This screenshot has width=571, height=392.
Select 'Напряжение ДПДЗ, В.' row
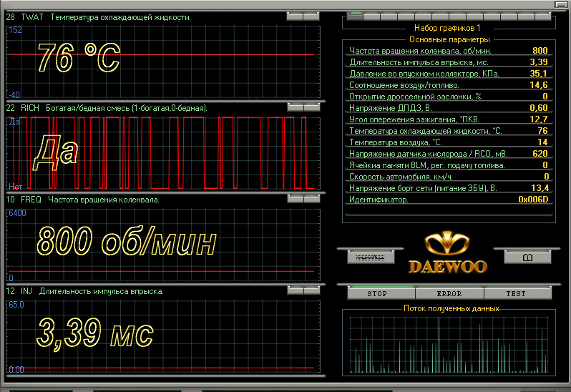pyautogui.click(x=449, y=108)
